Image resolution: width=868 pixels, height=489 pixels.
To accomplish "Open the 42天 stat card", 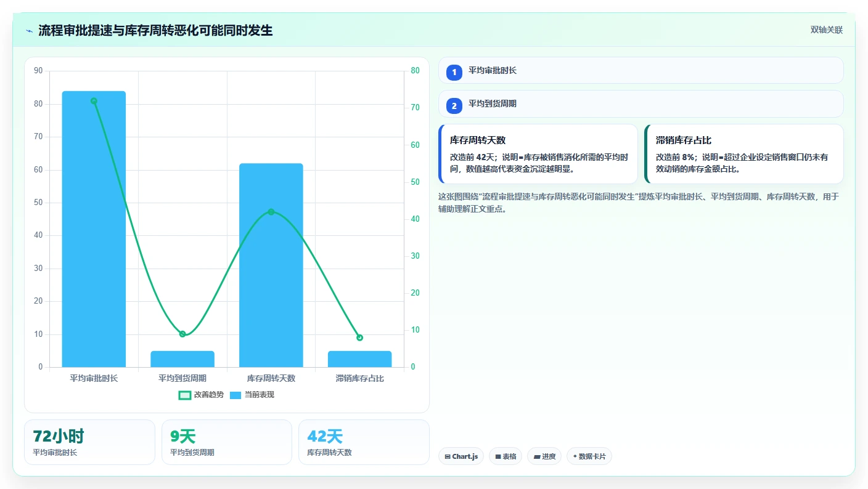I will 364,442.
